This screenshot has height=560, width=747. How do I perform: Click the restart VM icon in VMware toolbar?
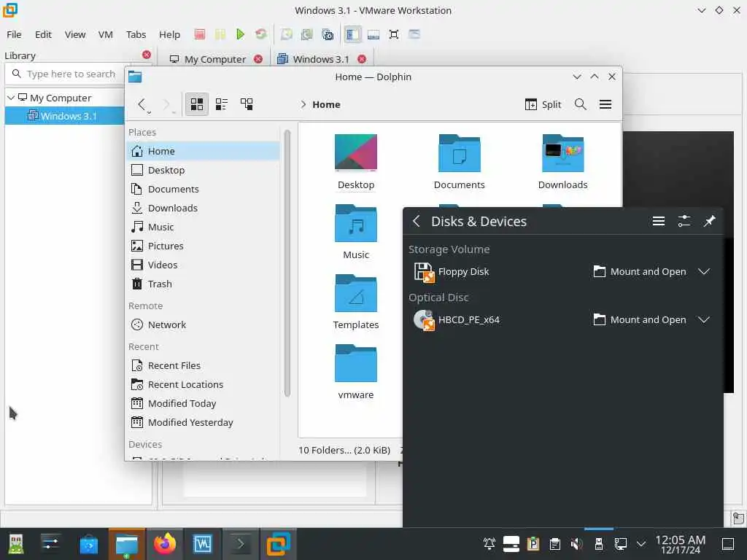[x=260, y=34]
